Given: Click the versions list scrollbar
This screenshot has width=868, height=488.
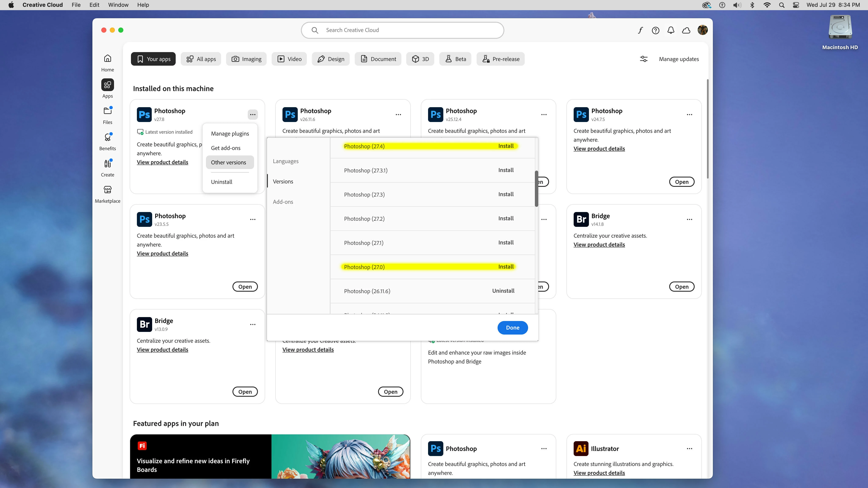Looking at the screenshot, I should [536, 189].
